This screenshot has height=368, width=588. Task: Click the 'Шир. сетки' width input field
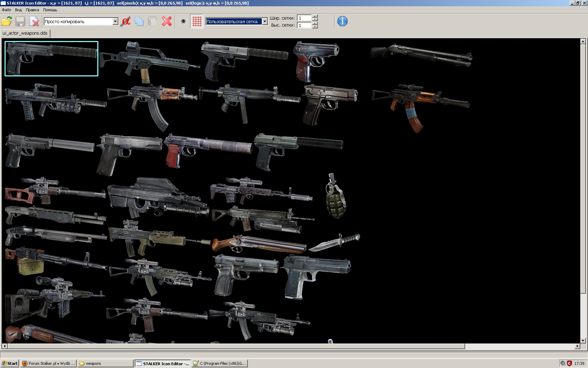click(304, 18)
